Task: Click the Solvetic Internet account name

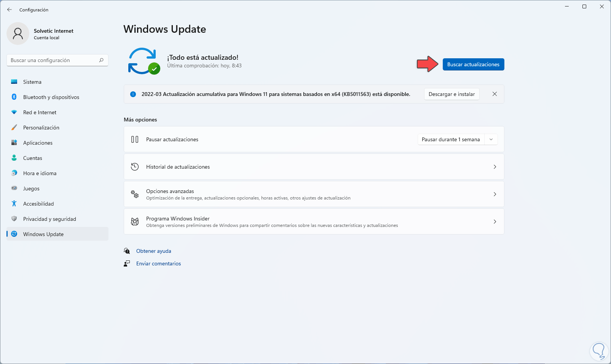Action: click(x=54, y=31)
